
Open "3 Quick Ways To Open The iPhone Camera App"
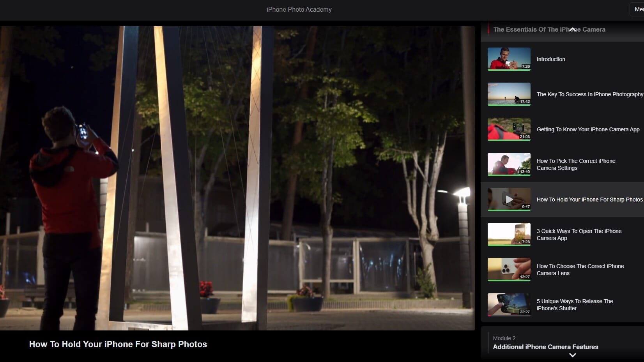coord(579,234)
